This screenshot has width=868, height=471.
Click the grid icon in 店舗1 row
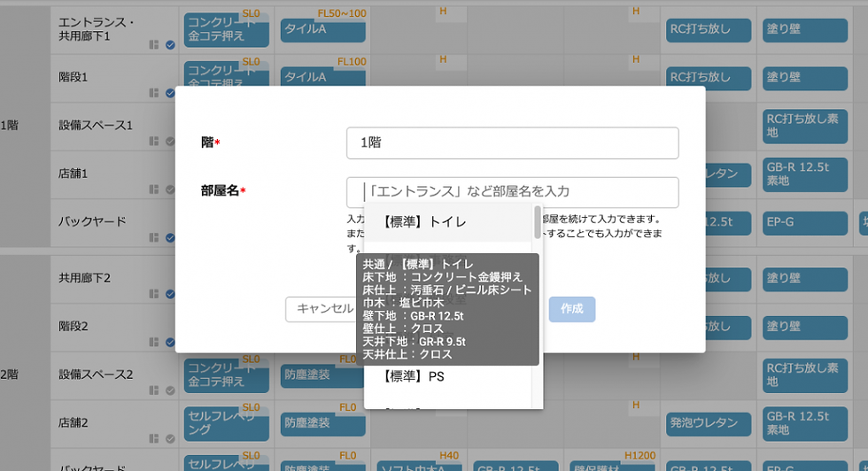tap(154, 189)
